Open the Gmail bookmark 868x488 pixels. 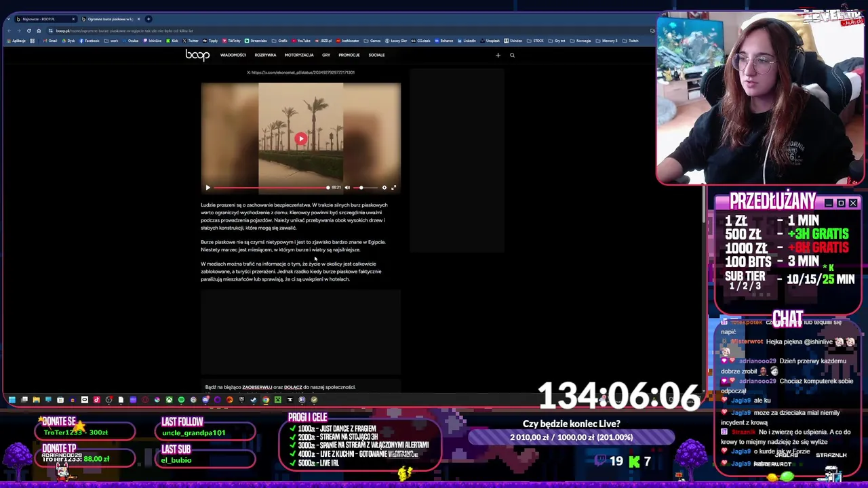(50, 41)
